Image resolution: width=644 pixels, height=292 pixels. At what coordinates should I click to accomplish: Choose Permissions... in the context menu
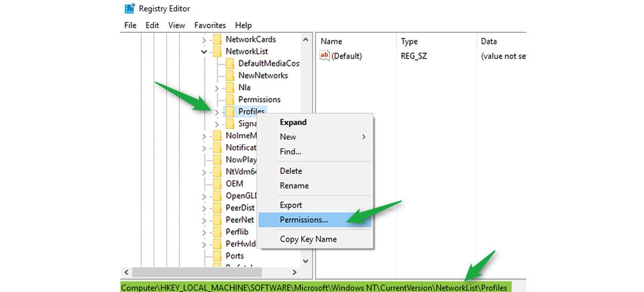pyautogui.click(x=315, y=220)
